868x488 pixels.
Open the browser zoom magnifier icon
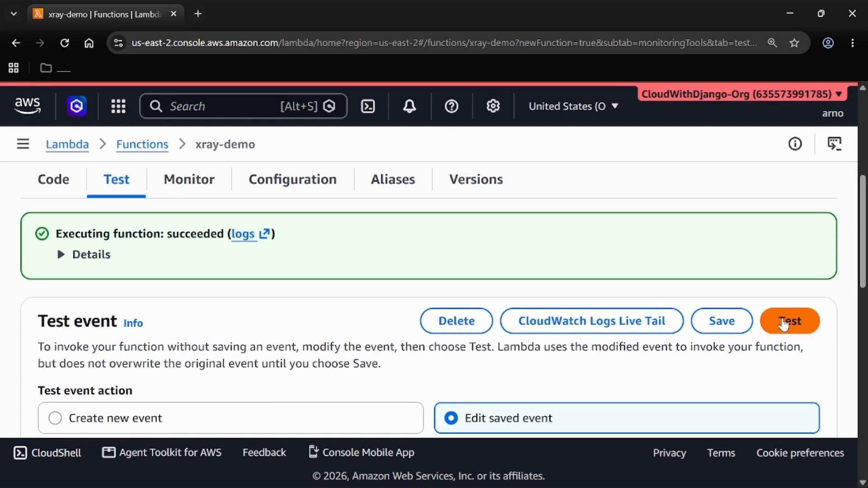point(772,43)
